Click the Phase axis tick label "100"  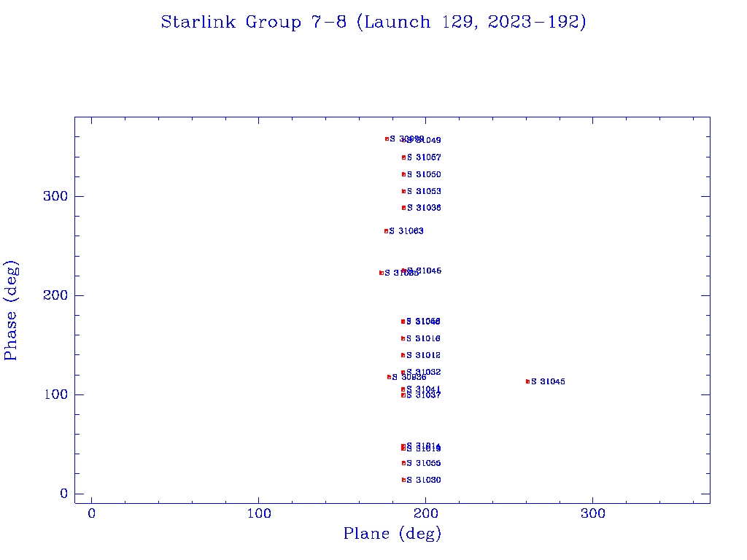(55, 394)
